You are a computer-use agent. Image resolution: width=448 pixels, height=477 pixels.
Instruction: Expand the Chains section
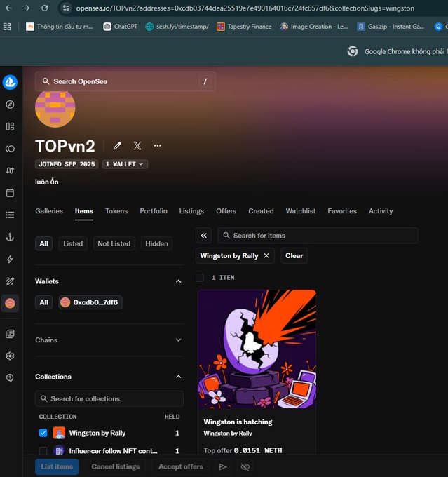point(179,340)
